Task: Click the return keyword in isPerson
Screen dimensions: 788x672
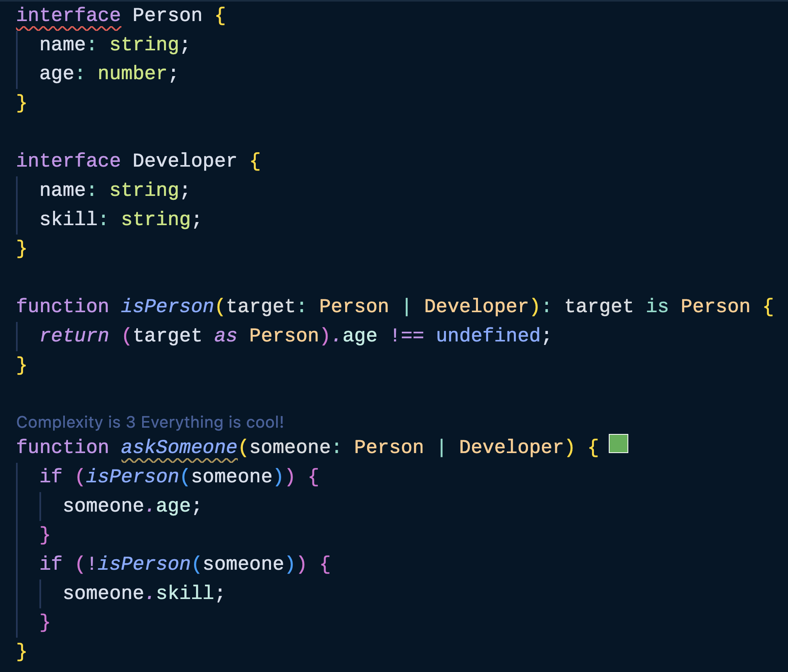Action: [75, 336]
